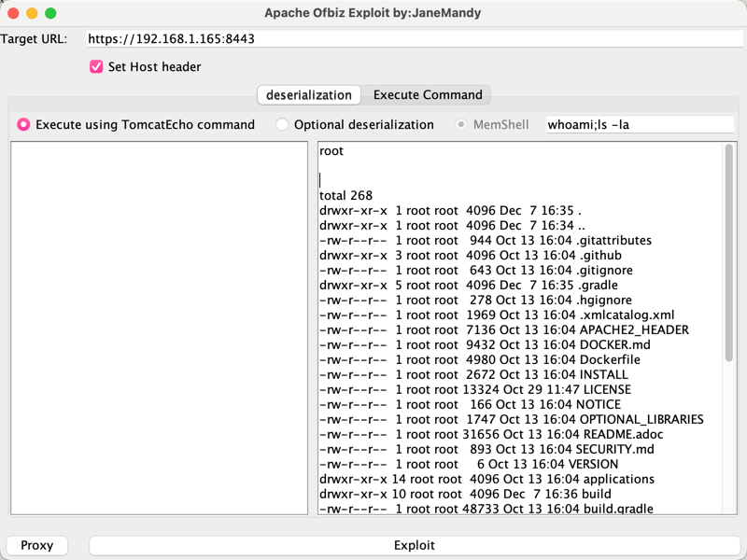The height and width of the screenshot is (560, 747).
Task: Switch to the deserialization tab
Action: 309,95
